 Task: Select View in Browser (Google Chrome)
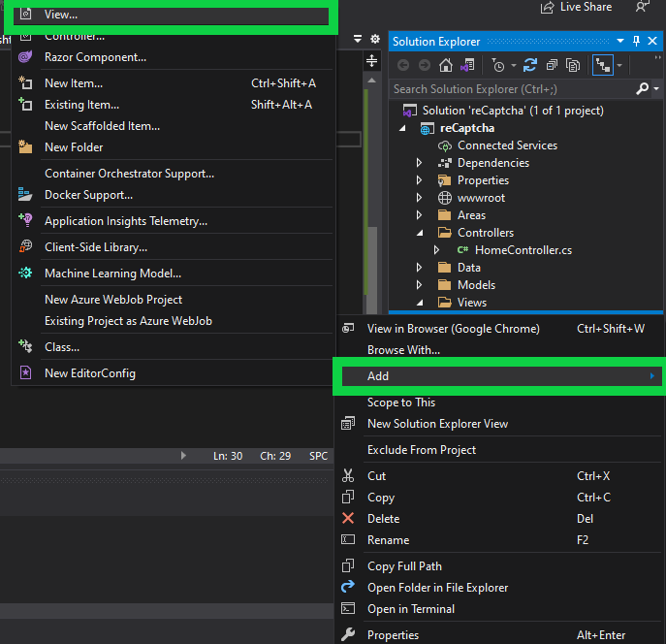500,329
